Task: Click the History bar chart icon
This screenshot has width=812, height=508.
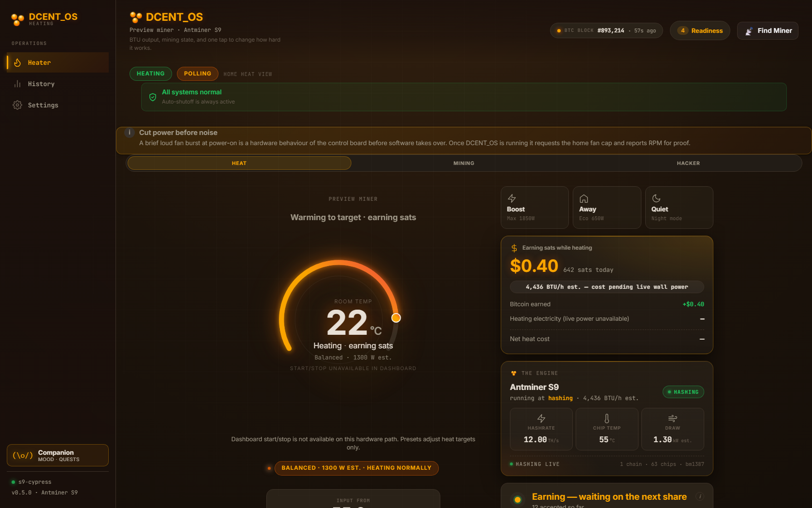Action: click(17, 84)
